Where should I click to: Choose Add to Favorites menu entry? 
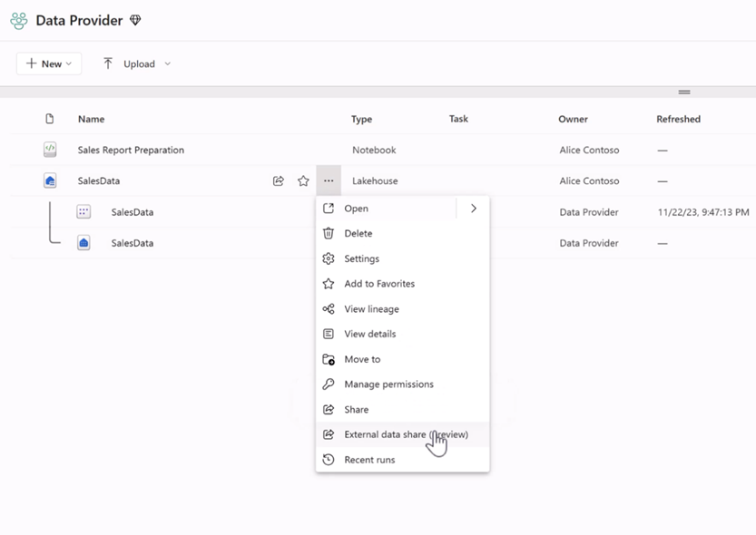(x=379, y=284)
